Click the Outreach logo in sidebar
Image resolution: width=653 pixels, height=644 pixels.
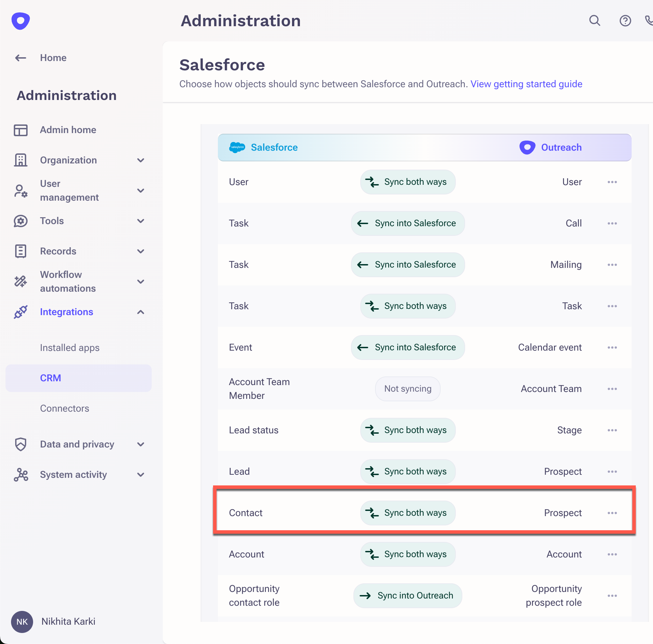pyautogui.click(x=21, y=21)
